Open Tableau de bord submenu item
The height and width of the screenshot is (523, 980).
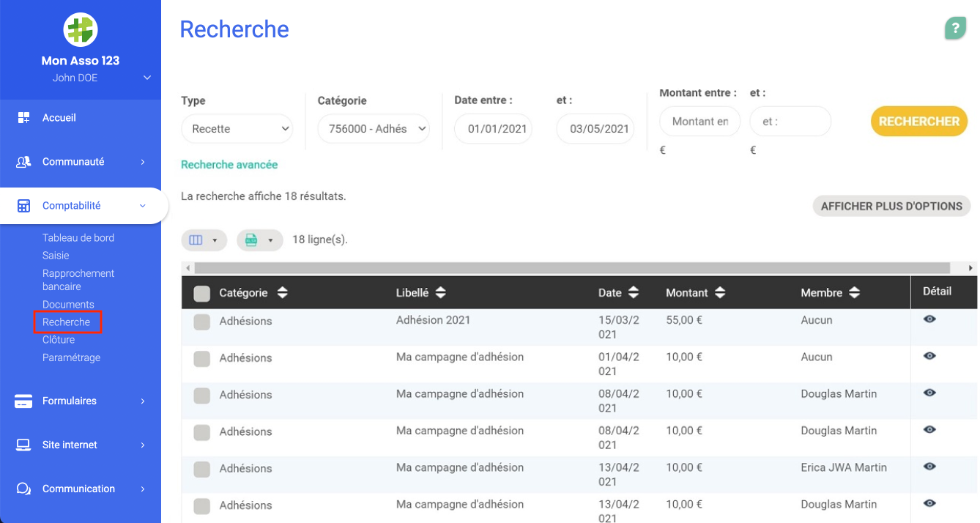point(78,238)
